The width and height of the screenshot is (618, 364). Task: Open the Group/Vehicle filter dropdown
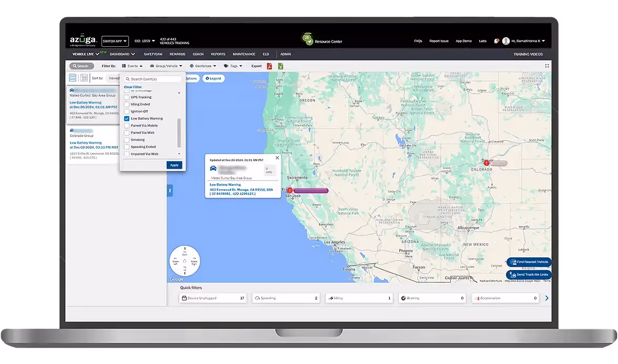166,66
